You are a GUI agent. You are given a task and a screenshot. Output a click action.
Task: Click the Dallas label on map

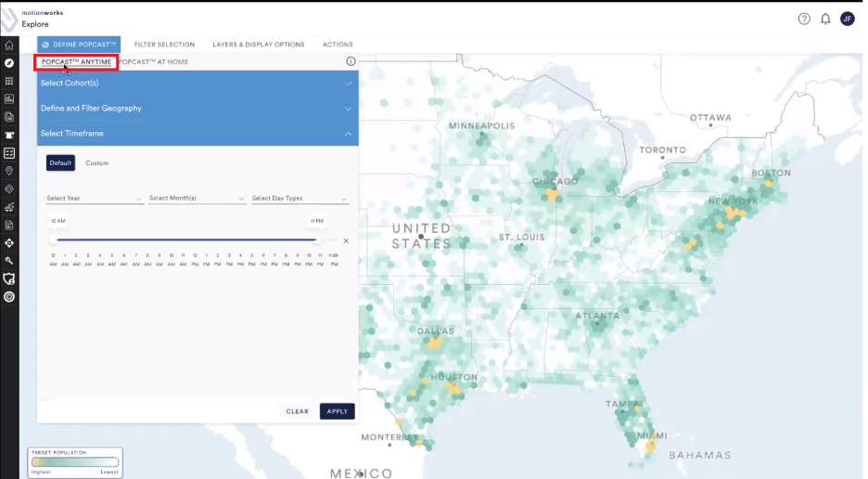click(x=436, y=331)
